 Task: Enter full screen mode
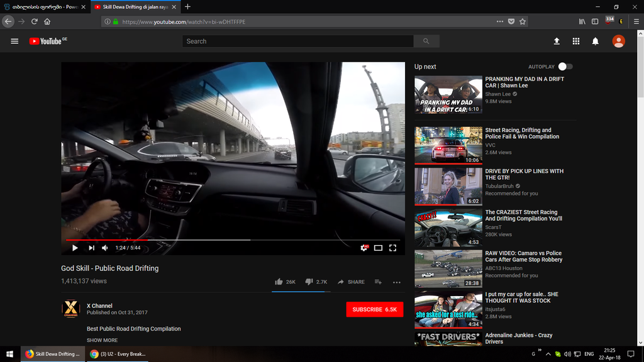pos(392,248)
